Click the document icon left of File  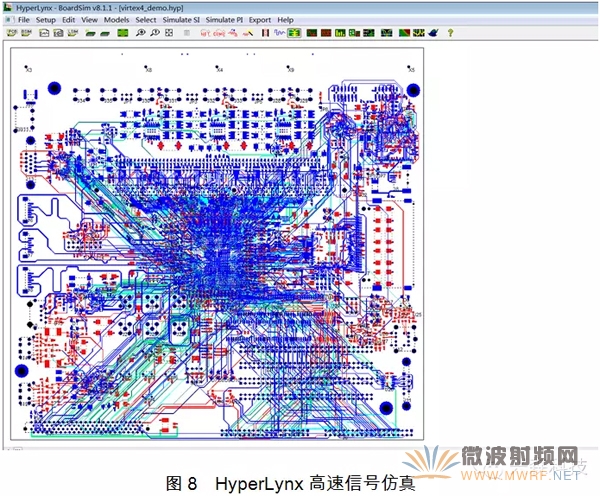[x=10, y=20]
